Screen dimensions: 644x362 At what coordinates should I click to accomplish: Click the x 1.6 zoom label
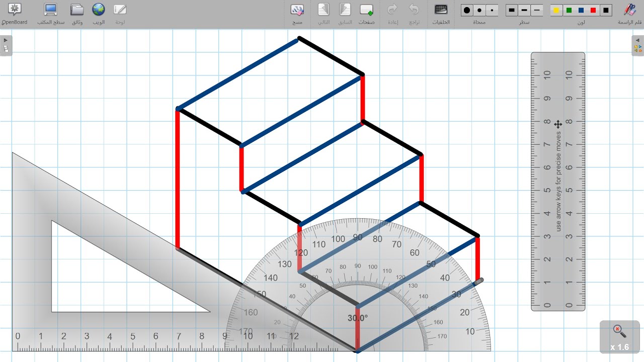click(619, 347)
